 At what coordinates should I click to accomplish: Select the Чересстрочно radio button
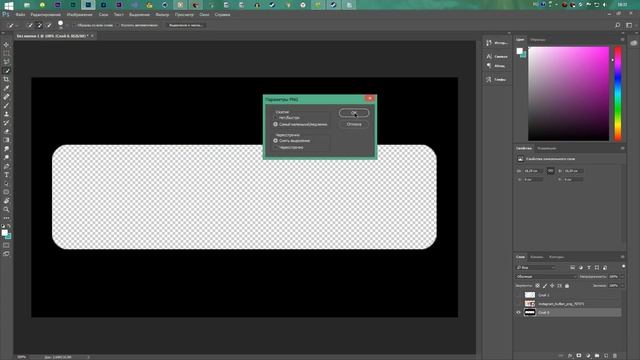[x=276, y=147]
